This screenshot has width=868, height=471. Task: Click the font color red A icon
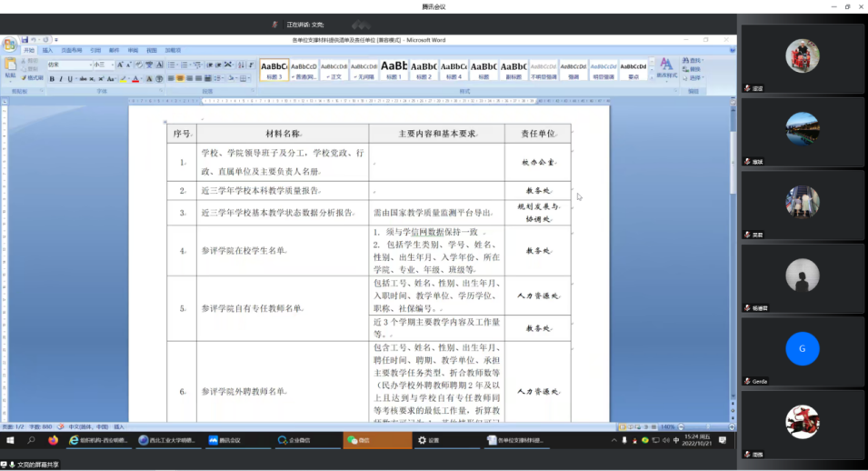click(x=135, y=79)
